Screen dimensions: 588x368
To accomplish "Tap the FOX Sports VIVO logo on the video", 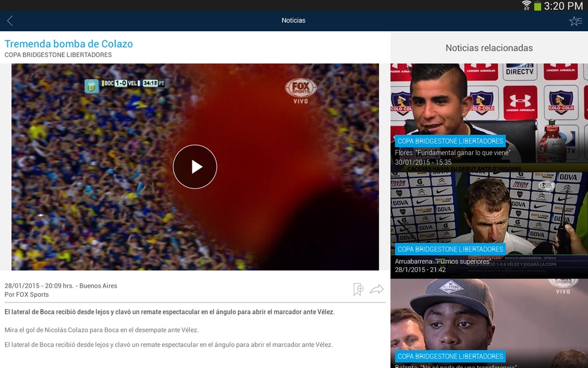I will point(301,91).
